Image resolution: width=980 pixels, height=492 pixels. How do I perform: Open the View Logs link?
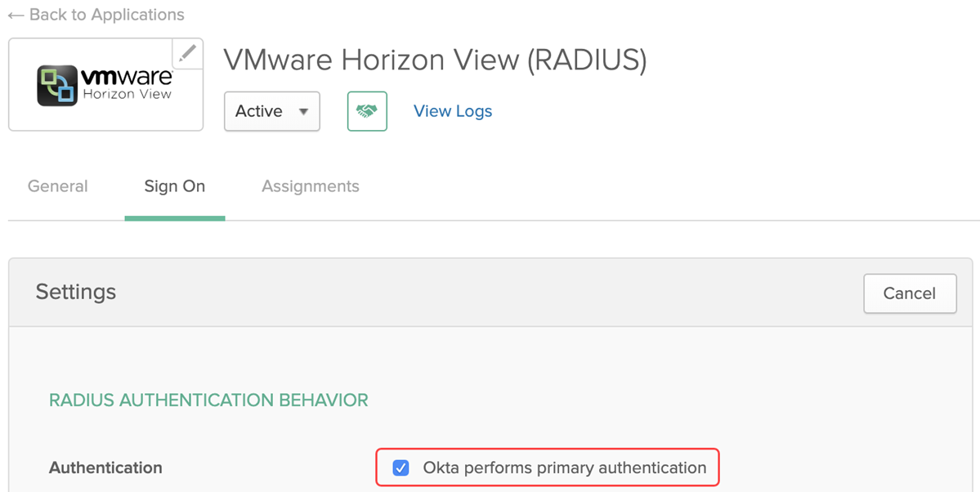coord(452,111)
